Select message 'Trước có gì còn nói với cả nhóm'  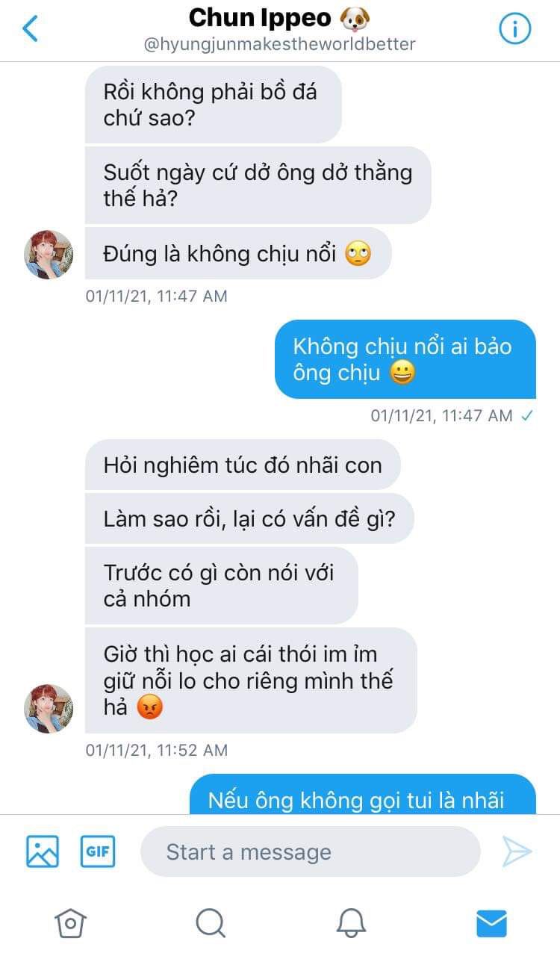(x=222, y=586)
